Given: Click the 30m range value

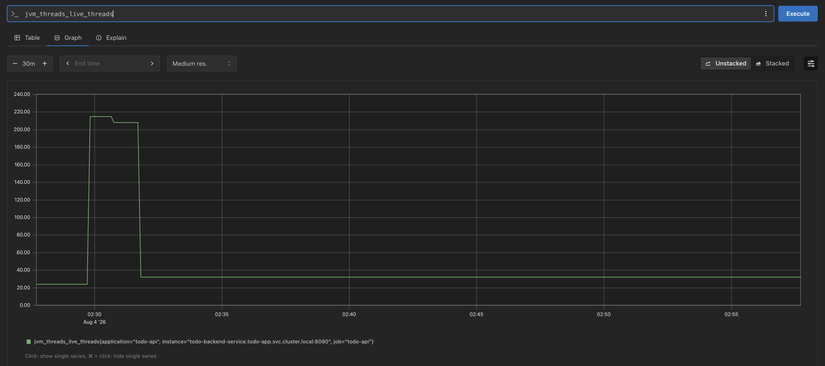Looking at the screenshot, I should 29,64.
